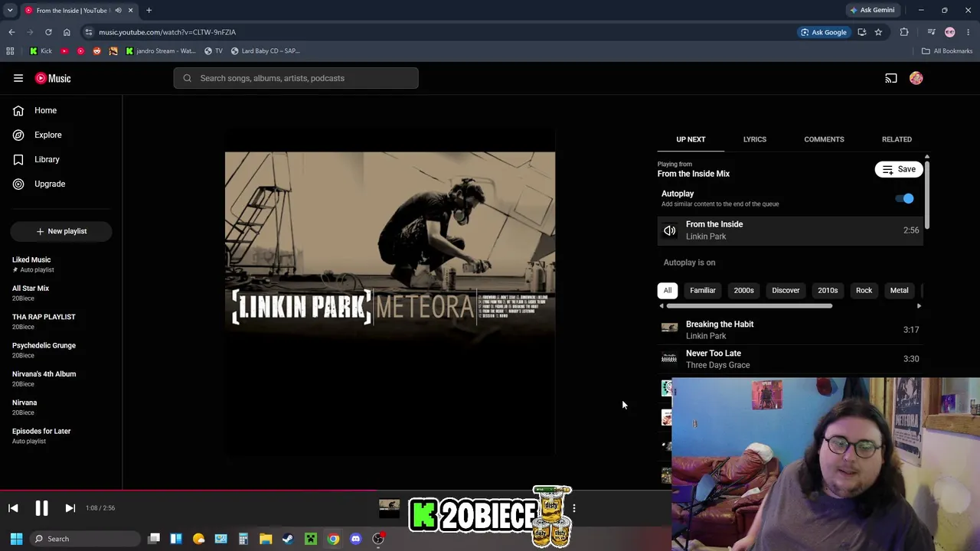
Task: Pause the currently playing song
Action: point(41,508)
